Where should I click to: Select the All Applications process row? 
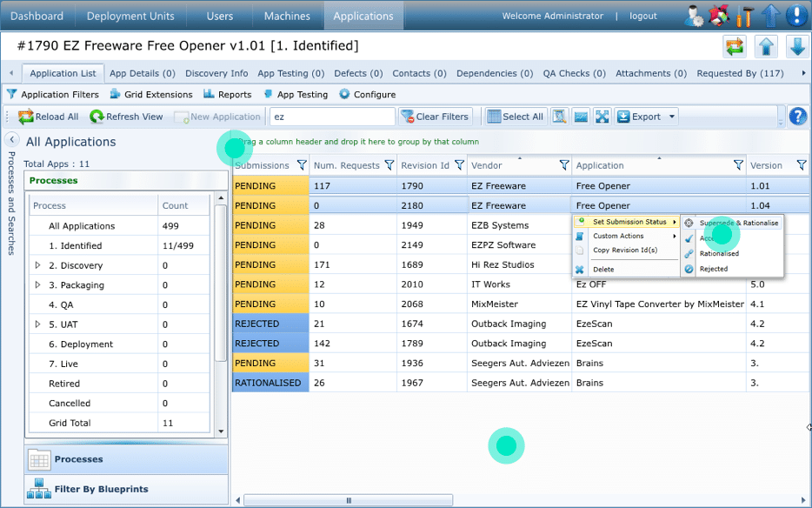120,226
